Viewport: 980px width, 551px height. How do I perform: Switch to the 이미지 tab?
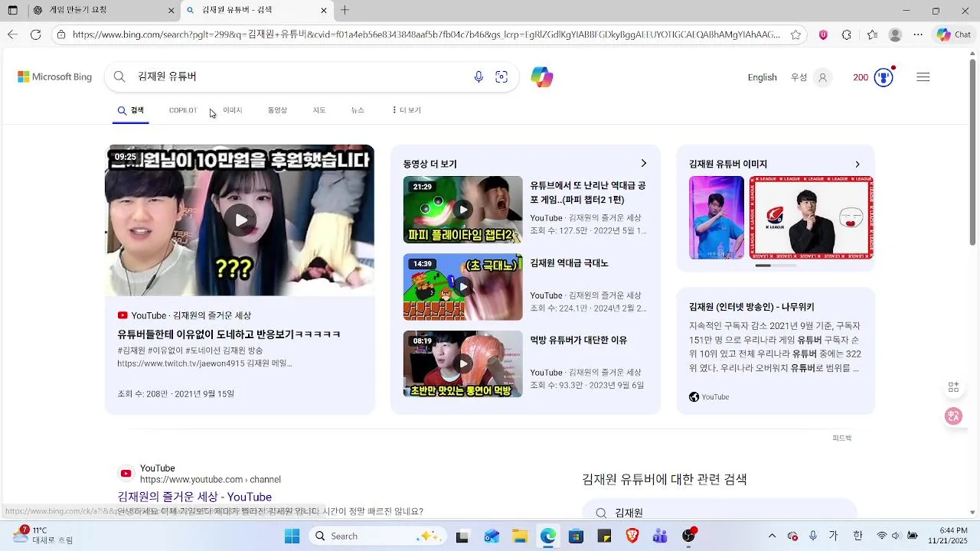point(232,110)
